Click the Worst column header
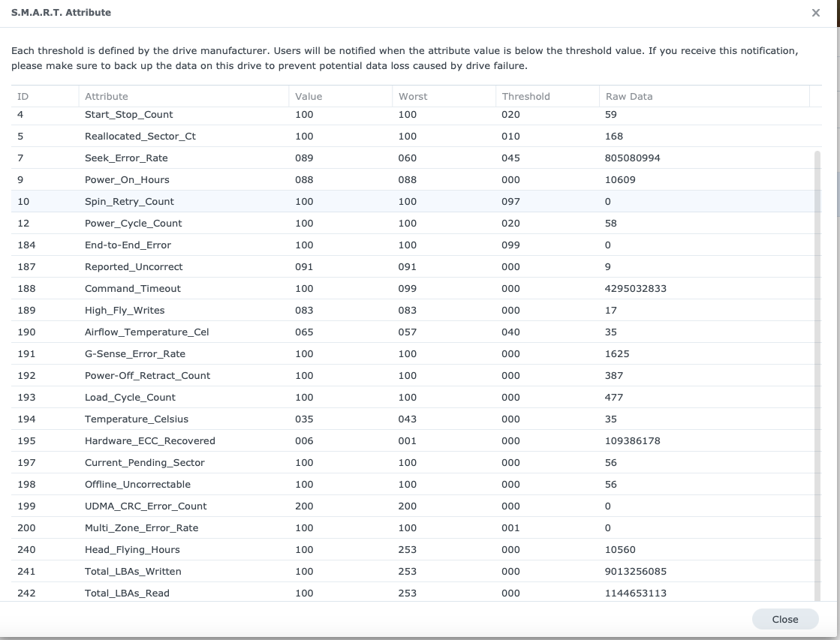Image resolution: width=840 pixels, height=640 pixels. 444,96
